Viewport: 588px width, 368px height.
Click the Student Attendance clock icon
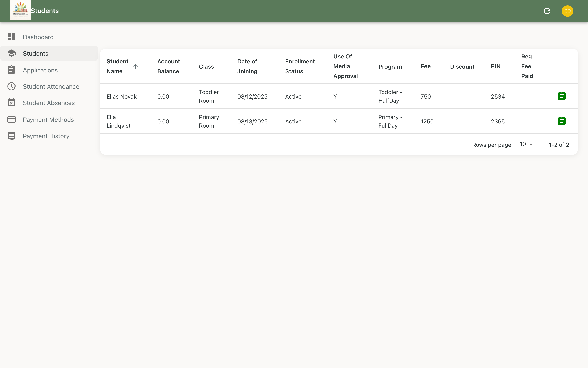point(11,86)
